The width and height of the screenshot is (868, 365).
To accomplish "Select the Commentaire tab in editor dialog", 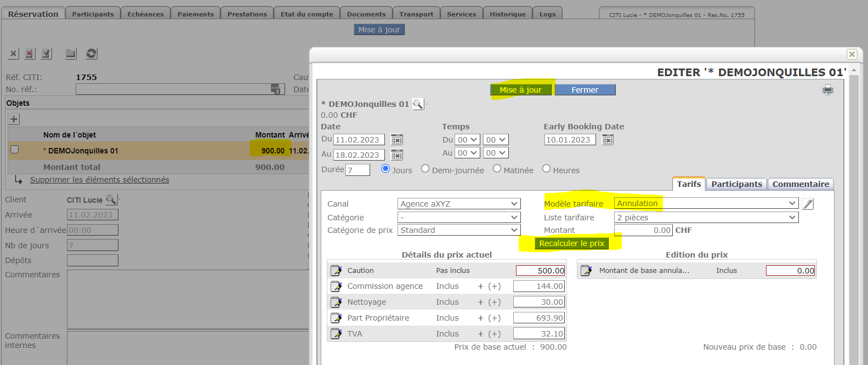I will pyautogui.click(x=801, y=184).
